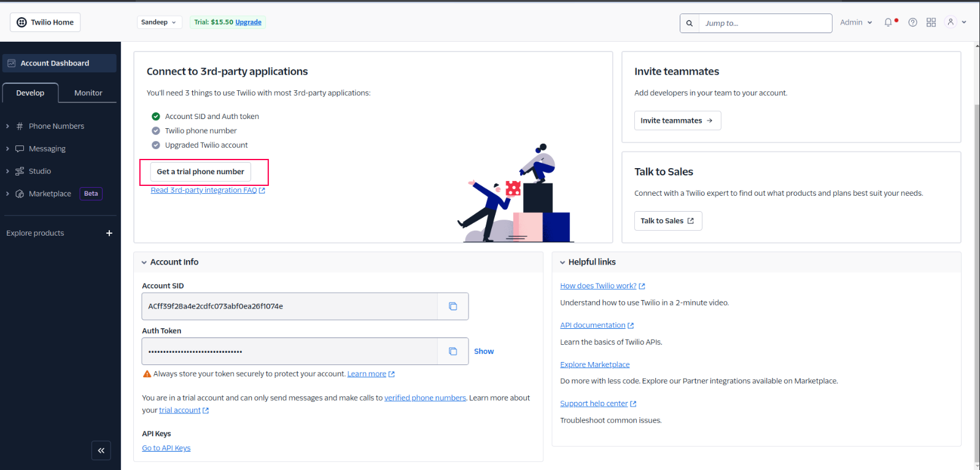This screenshot has height=470, width=980.
Task: Click Explore products in the sidebar
Action: (x=35, y=233)
